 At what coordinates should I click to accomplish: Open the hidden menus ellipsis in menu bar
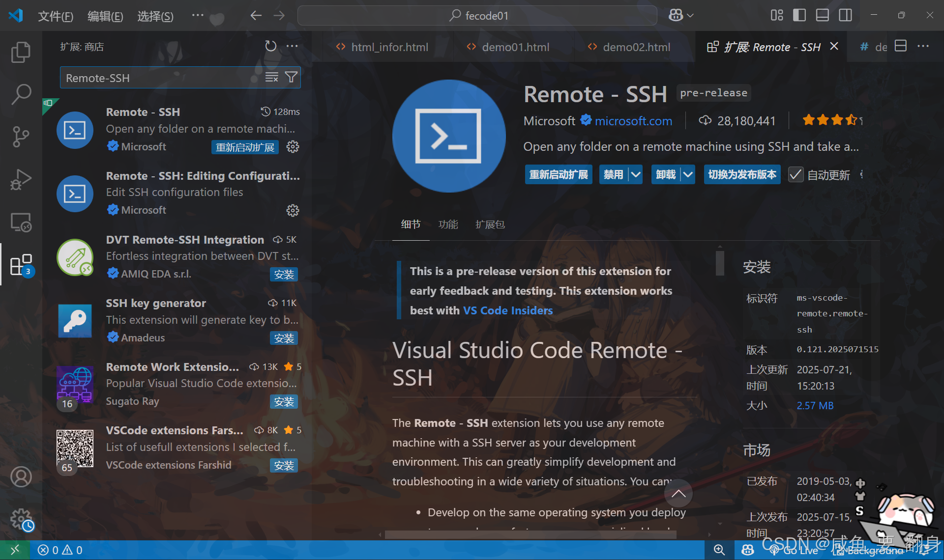[198, 16]
